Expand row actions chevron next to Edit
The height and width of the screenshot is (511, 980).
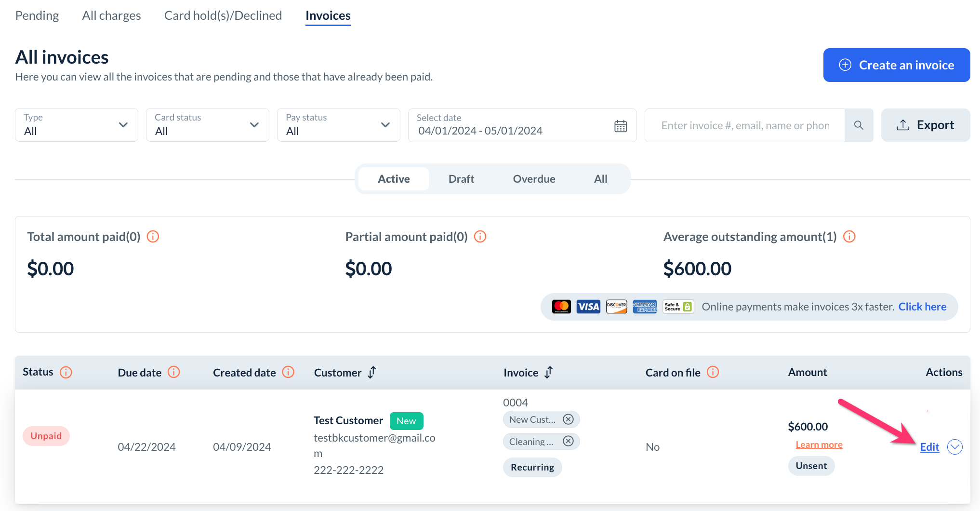(955, 447)
